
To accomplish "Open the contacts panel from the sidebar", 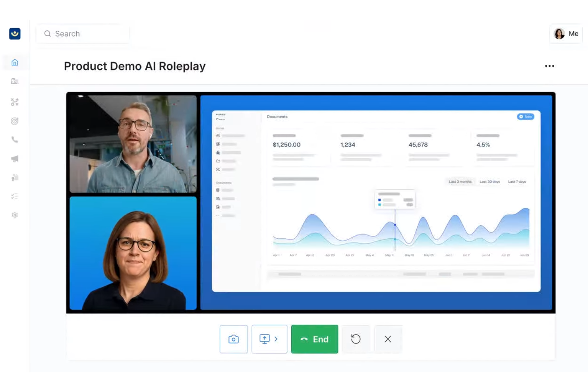I will click(x=15, y=81).
